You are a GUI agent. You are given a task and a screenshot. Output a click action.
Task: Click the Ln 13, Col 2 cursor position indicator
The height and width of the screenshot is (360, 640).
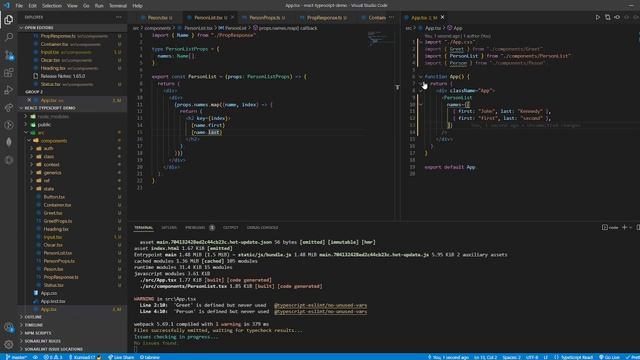(x=485, y=357)
